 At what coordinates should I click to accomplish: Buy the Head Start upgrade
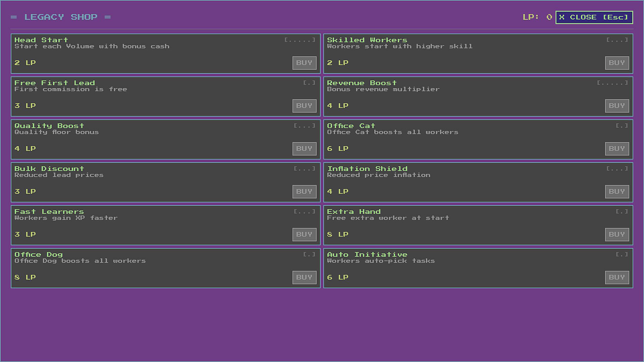(304, 63)
